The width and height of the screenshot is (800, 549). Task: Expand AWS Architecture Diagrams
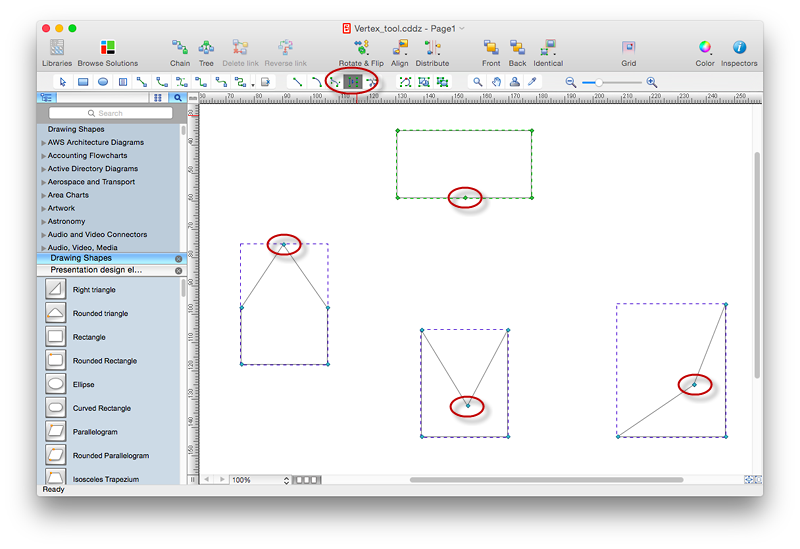pyautogui.click(x=43, y=143)
